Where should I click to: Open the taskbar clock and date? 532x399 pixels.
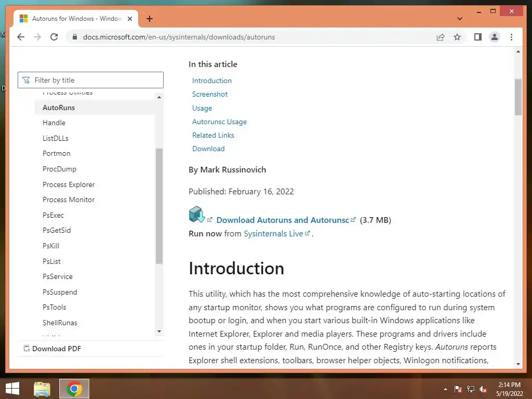point(509,389)
